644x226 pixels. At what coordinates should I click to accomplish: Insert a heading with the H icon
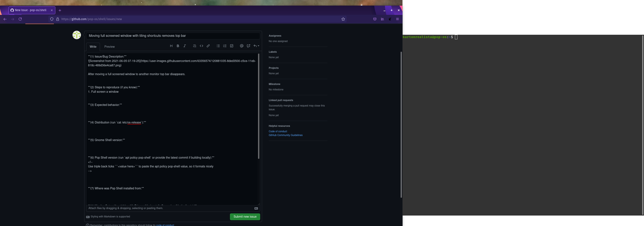171,46
